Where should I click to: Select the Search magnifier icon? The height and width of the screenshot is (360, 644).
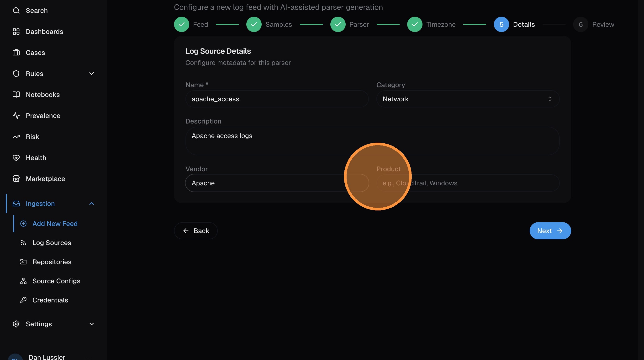point(16,11)
